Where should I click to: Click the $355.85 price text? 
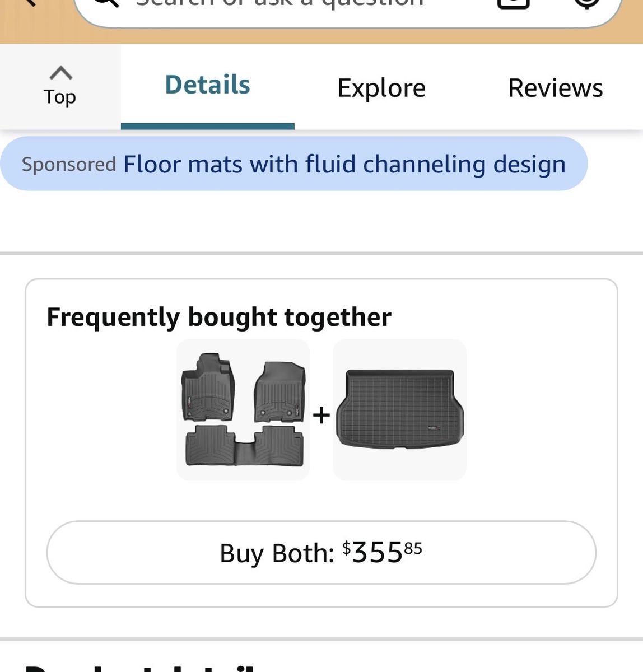click(x=382, y=552)
